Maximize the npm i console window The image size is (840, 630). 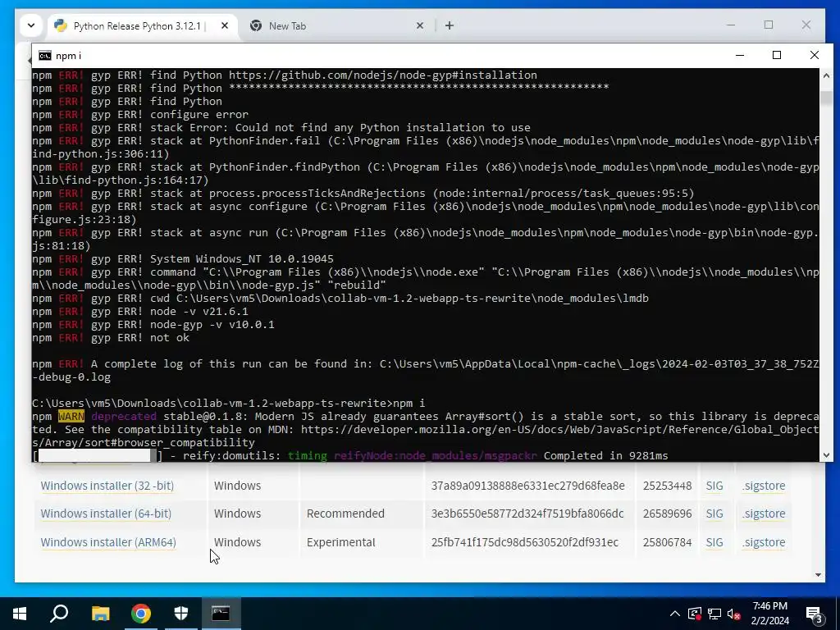pos(777,55)
